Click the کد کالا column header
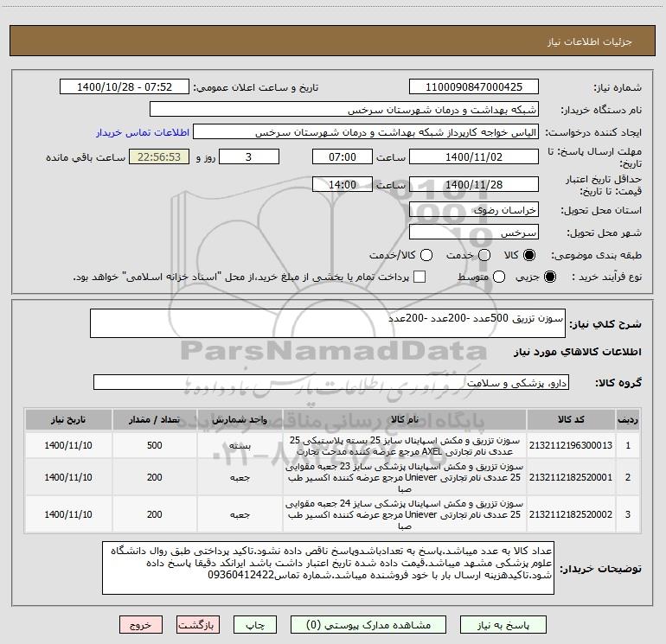 click(571, 419)
